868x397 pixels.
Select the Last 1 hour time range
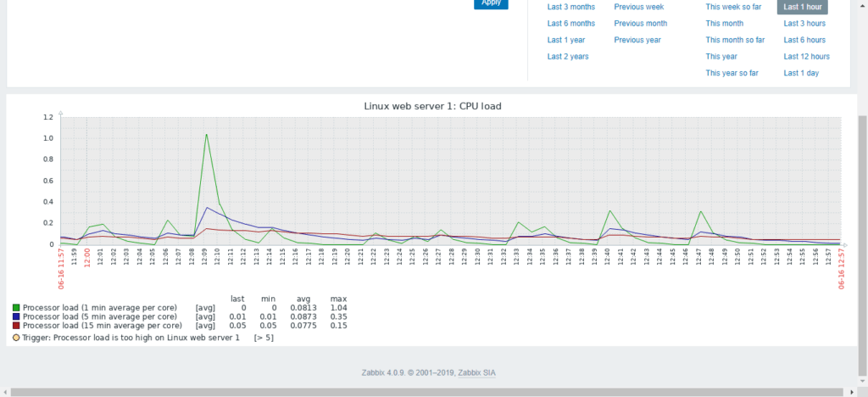coord(802,7)
